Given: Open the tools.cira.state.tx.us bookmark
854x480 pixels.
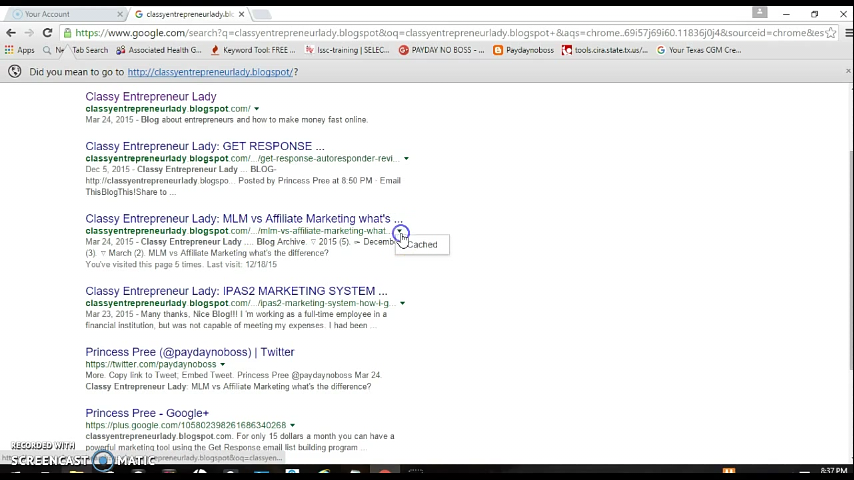Looking at the screenshot, I should (605, 50).
